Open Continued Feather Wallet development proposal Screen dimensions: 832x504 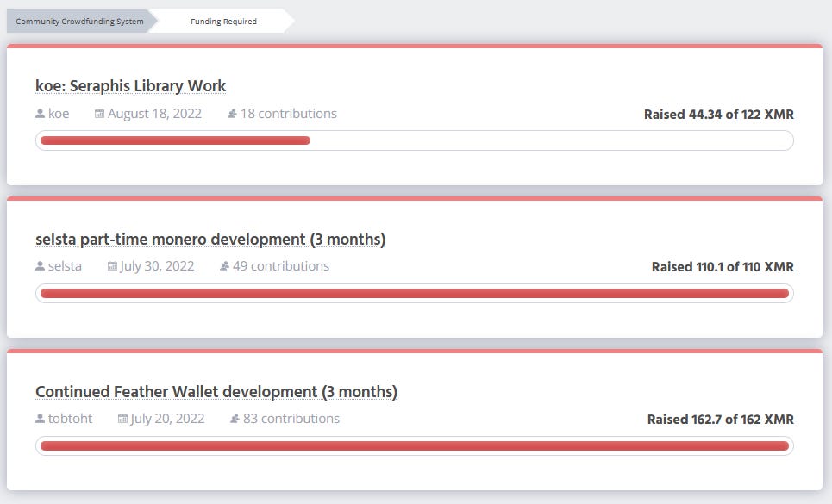coord(216,392)
